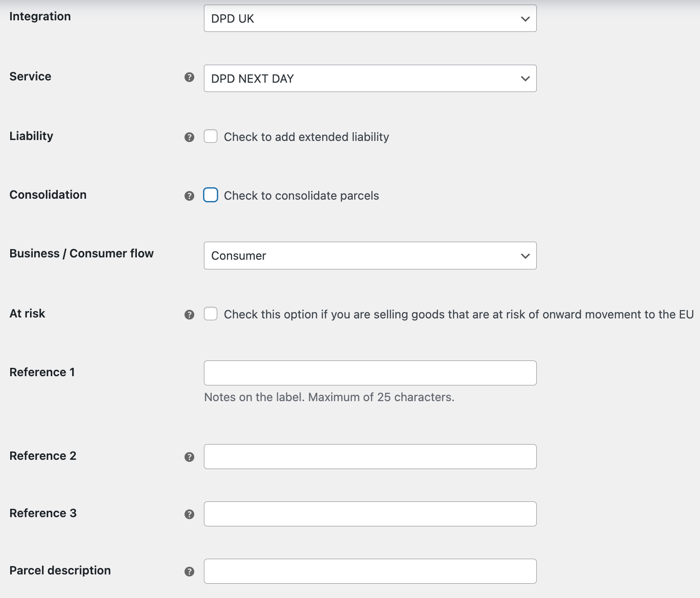
Task: Open the Integration dropdown showing DPD UK
Action: [370, 18]
